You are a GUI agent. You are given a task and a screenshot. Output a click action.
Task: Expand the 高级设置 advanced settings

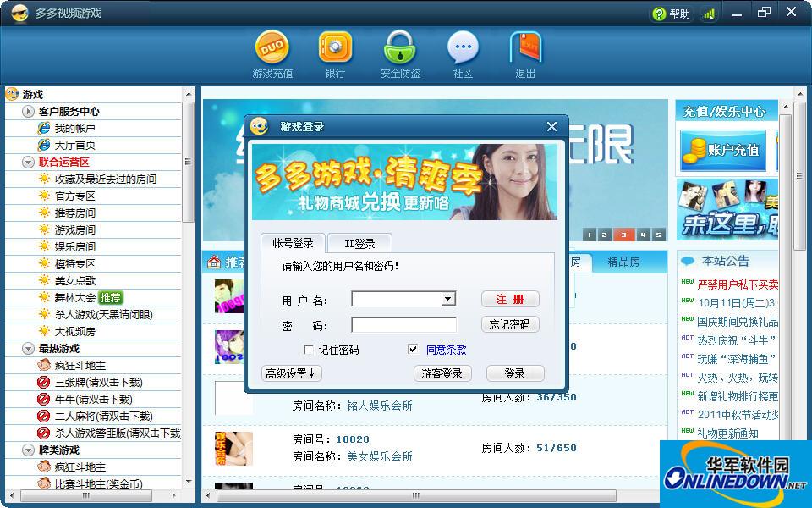coord(289,373)
